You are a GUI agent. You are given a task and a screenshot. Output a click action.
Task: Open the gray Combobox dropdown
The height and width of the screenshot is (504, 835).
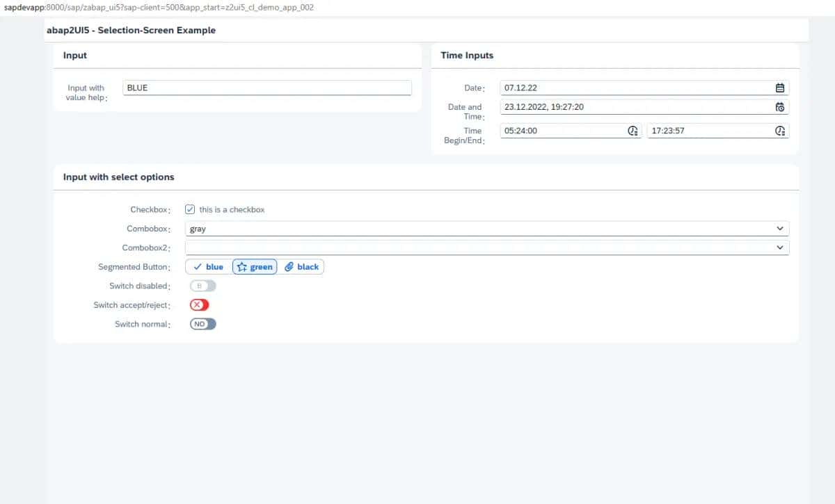point(779,228)
